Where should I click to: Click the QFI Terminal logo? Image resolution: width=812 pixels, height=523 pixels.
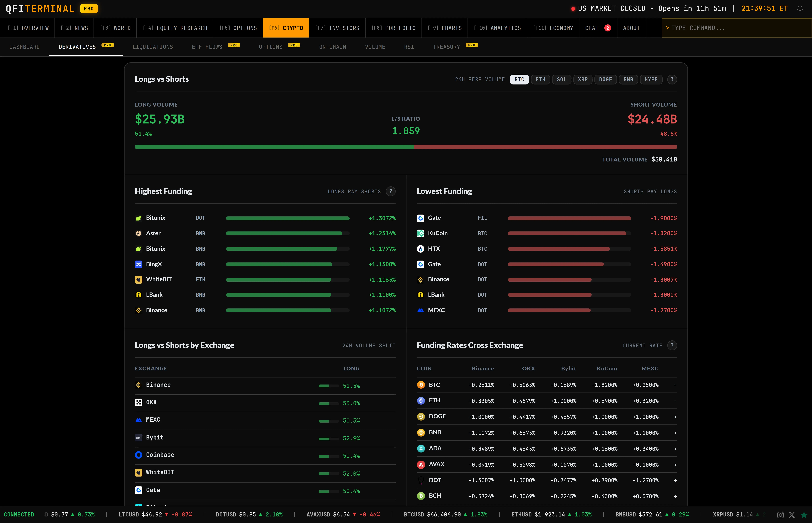[40, 9]
